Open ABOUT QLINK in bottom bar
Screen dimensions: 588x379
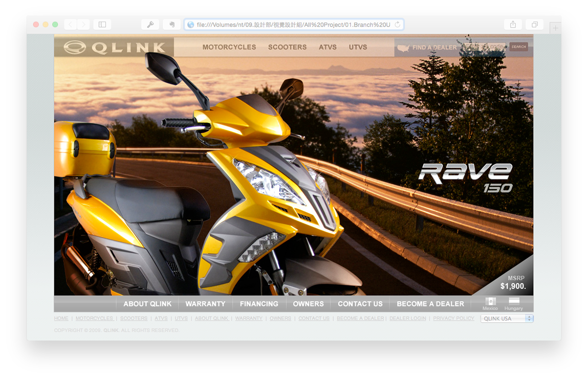pyautogui.click(x=147, y=304)
